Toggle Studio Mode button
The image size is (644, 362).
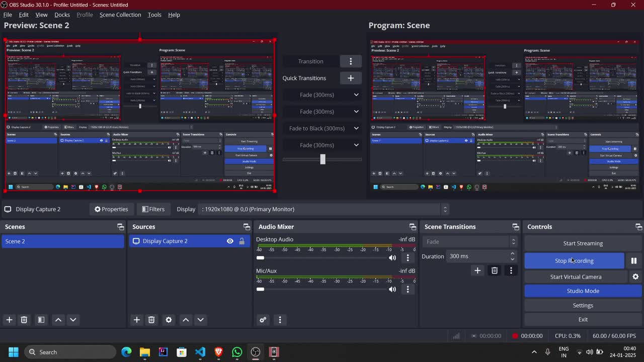click(583, 291)
